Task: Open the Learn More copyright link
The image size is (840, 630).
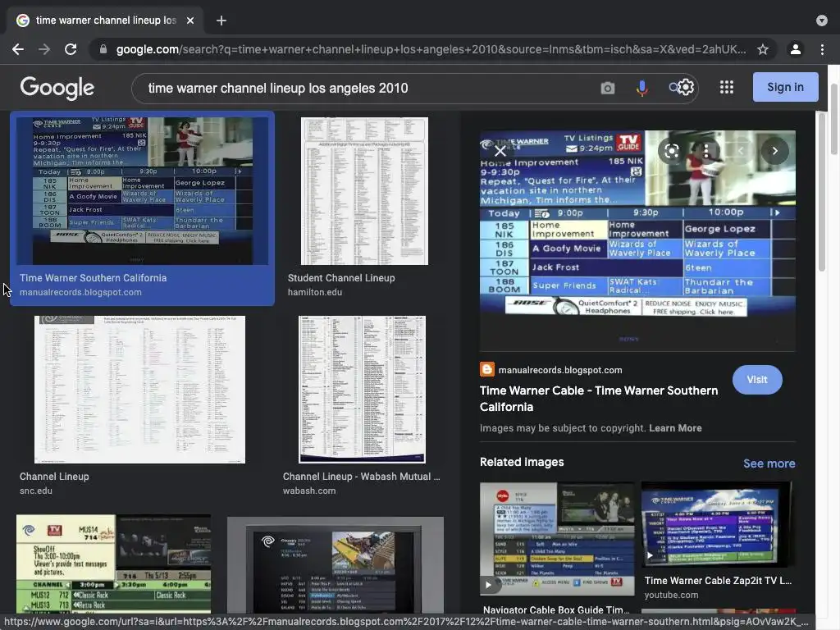Action: 675,428
